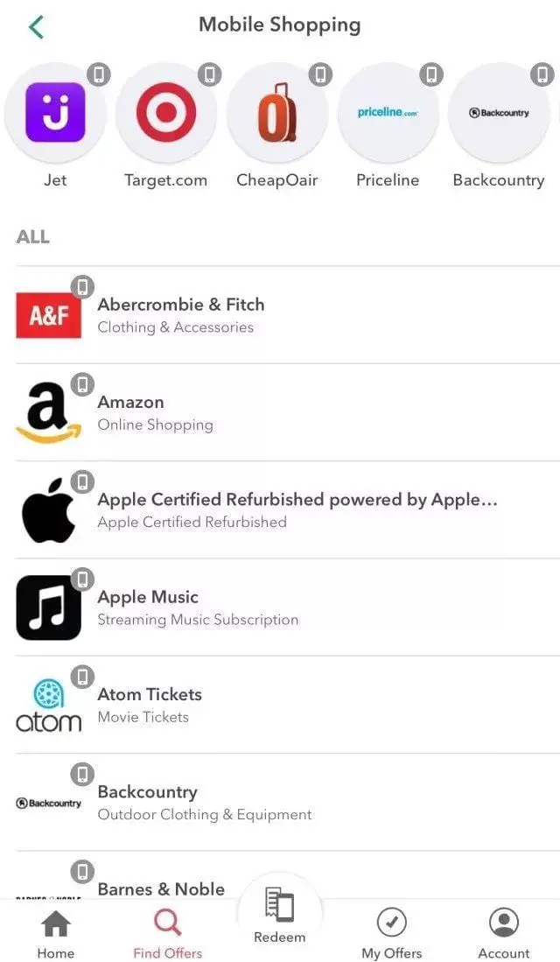This screenshot has height=962, width=560.
Task: Select the Barnes & Noble entry
Action: 161,888
